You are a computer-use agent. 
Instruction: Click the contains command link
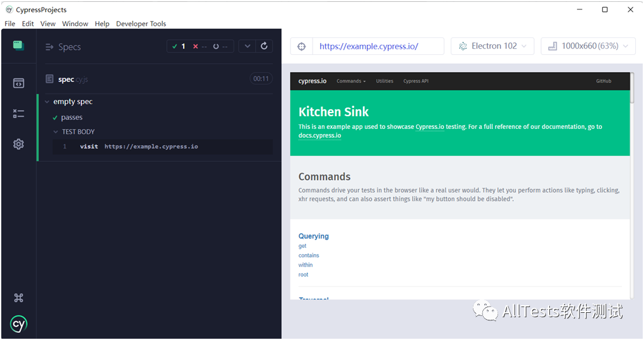tap(309, 255)
